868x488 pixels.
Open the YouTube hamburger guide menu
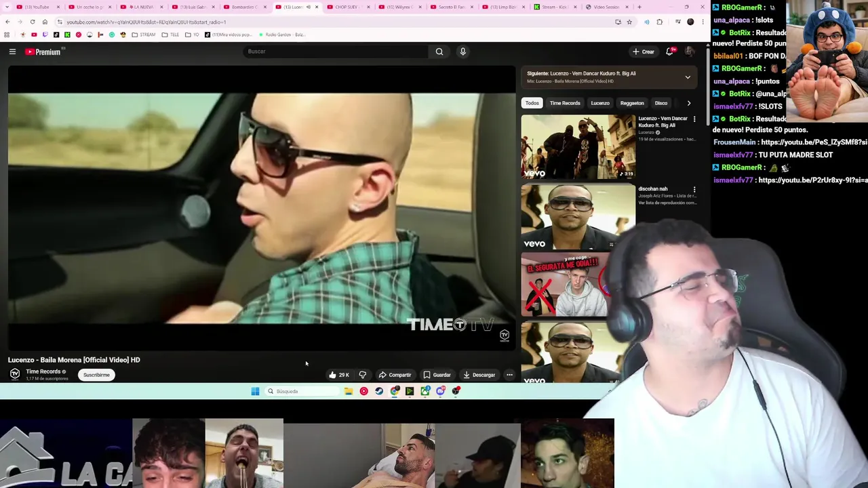click(x=12, y=52)
